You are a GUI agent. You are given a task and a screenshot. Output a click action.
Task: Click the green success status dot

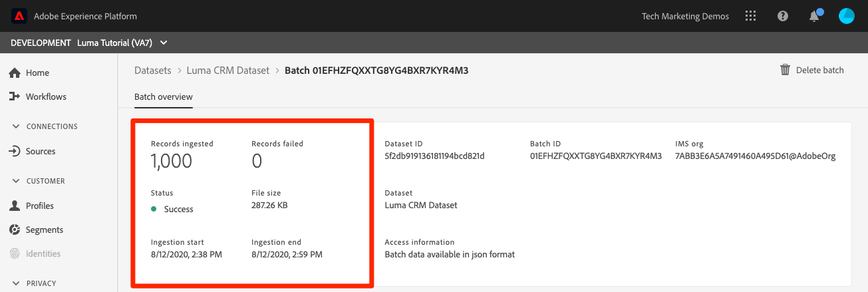click(x=154, y=209)
